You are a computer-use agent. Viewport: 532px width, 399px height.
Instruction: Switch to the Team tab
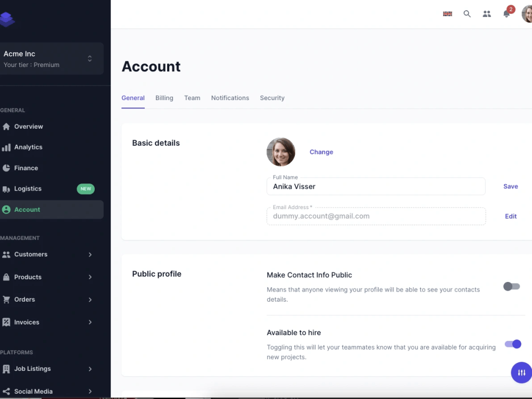coord(192,98)
